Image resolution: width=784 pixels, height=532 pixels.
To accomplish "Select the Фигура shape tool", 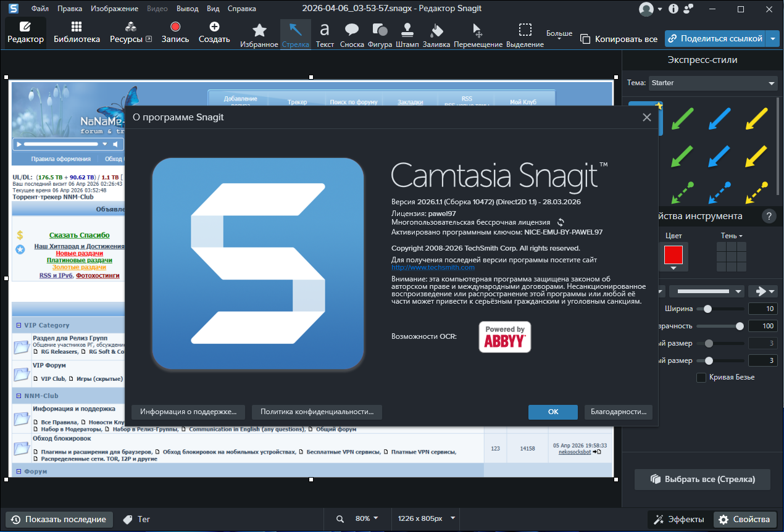I will pos(380,34).
